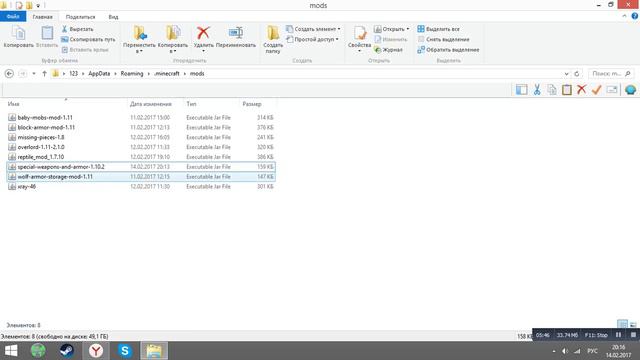This screenshot has height=360, width=640.
Task: Click Invert selection (Обратить выделение)
Action: point(448,50)
